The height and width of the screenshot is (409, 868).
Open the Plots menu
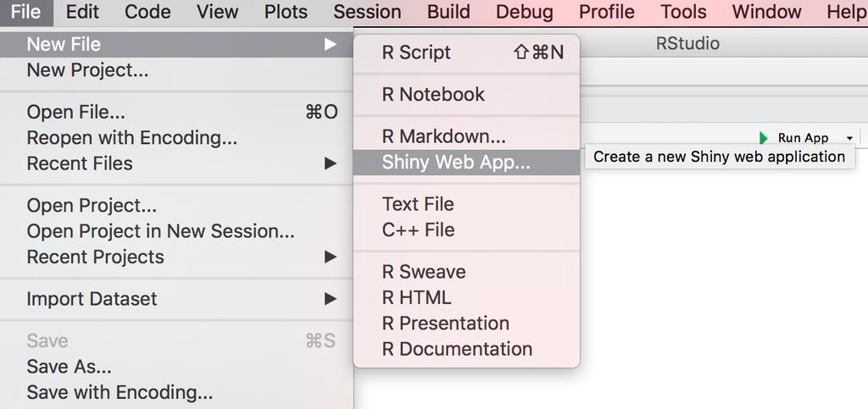pos(286,12)
